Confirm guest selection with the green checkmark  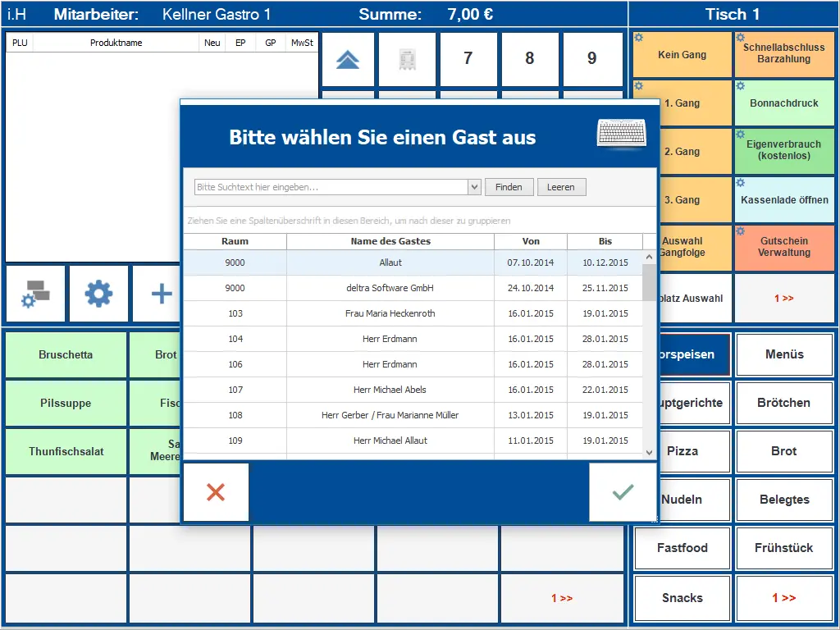[623, 493]
